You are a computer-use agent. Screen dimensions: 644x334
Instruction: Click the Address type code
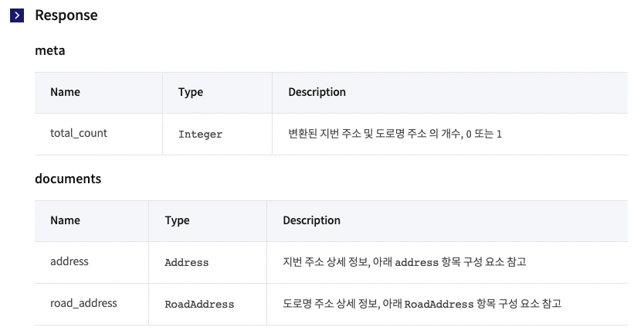click(x=186, y=262)
